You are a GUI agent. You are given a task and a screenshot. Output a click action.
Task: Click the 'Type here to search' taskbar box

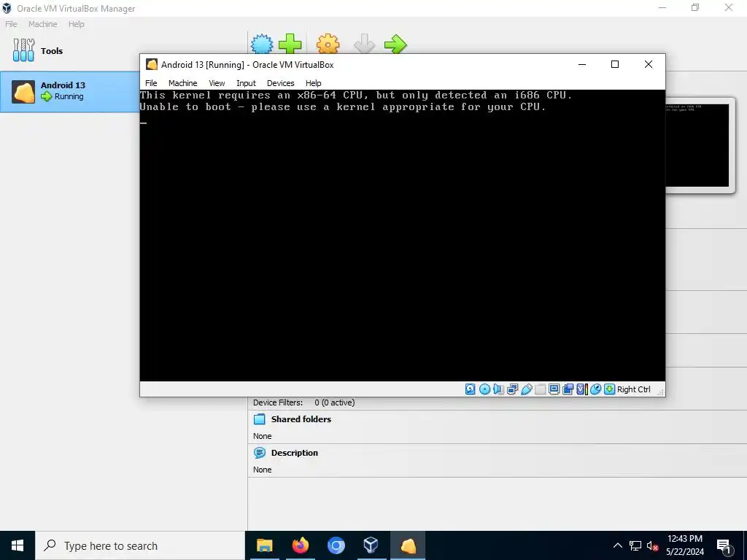pos(141,545)
